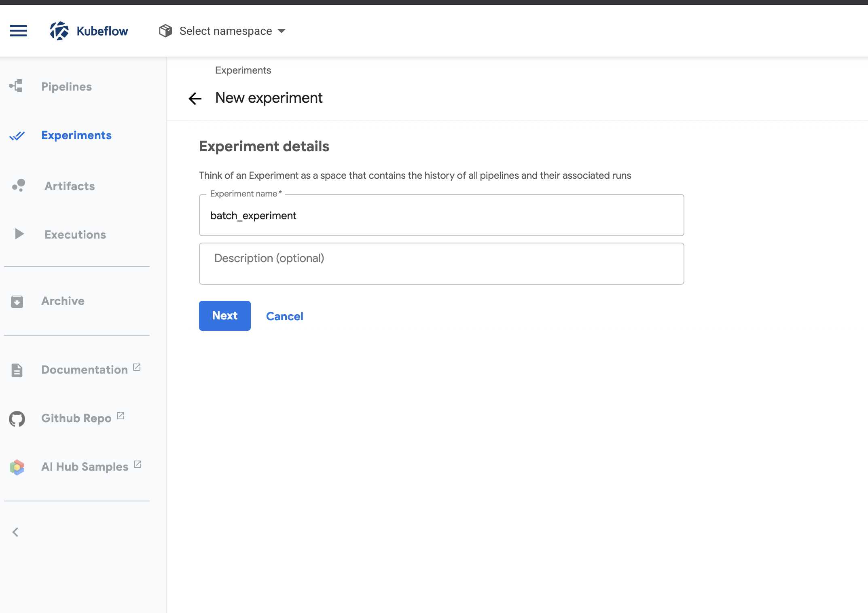
Task: Click the Artifacts bubble icon
Action: (19, 186)
